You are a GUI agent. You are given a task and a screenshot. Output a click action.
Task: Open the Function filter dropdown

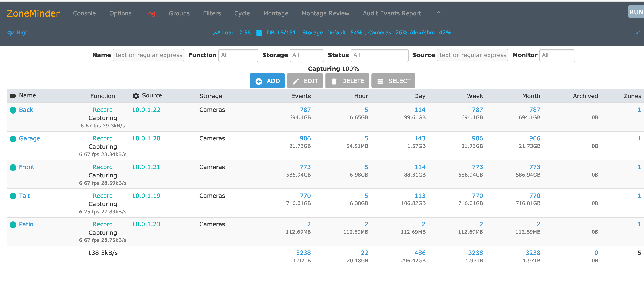(238, 55)
